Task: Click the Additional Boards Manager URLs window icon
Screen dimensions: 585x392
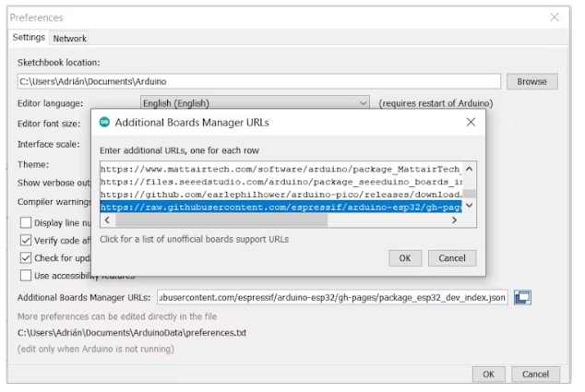Action: (523, 297)
